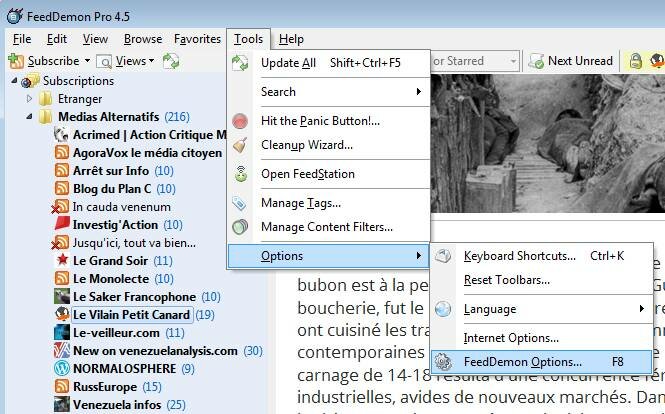Open the Help menu
The width and height of the screenshot is (665, 414).
pos(291,39)
